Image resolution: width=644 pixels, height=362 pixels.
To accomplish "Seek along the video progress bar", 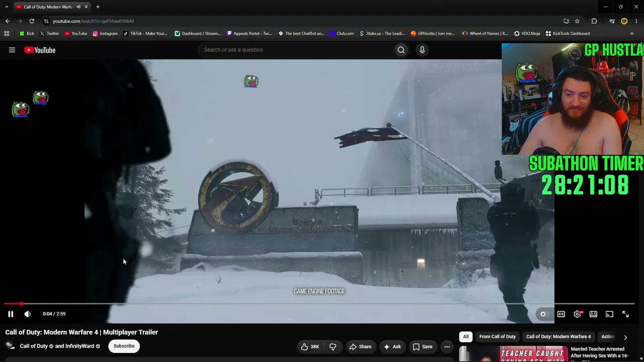I will (319, 304).
